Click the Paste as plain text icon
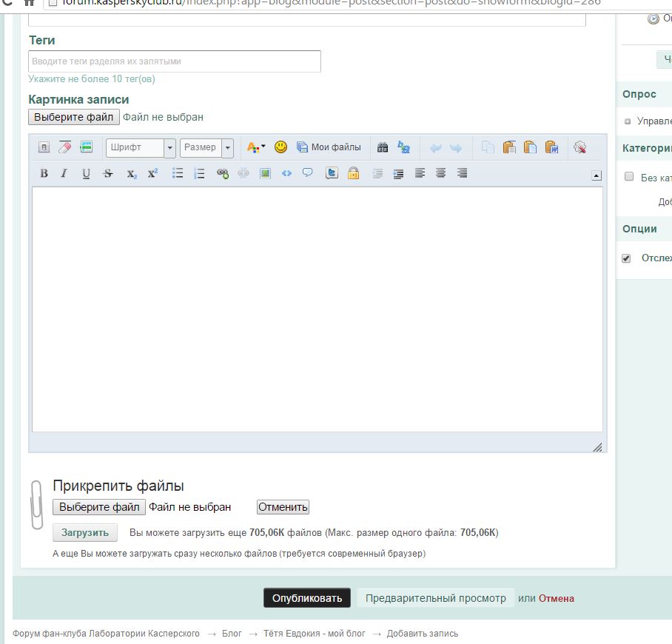 point(530,147)
